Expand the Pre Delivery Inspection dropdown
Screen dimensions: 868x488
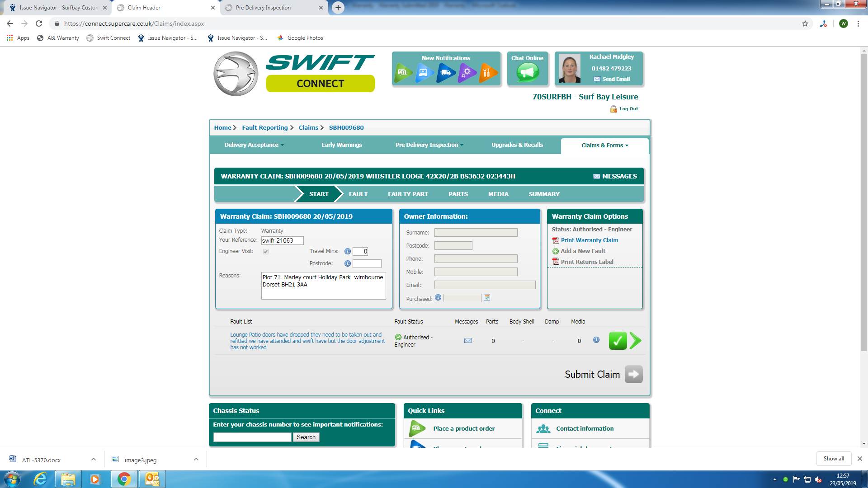(429, 145)
